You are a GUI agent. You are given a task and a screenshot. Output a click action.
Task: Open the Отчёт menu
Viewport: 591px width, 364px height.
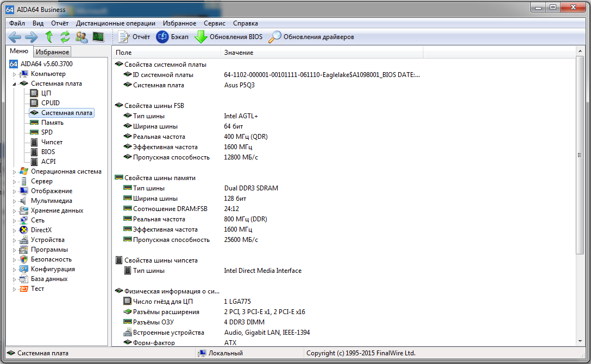pyautogui.click(x=60, y=23)
